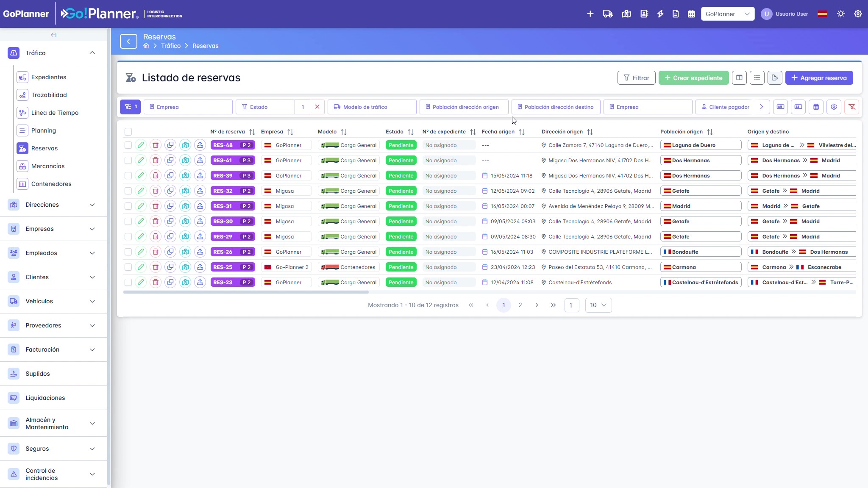868x488 pixels.
Task: Delete reservation RES-41 with trash icon
Action: (156, 161)
